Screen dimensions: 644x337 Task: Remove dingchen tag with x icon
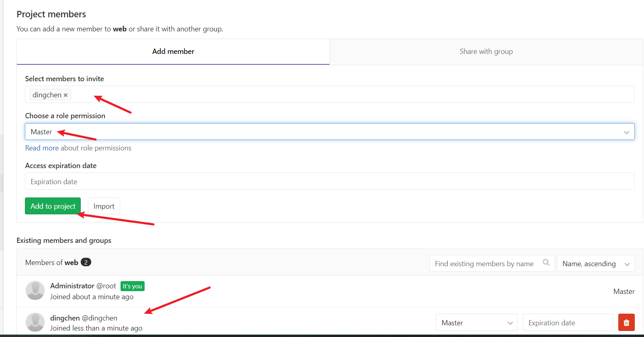pyautogui.click(x=65, y=95)
